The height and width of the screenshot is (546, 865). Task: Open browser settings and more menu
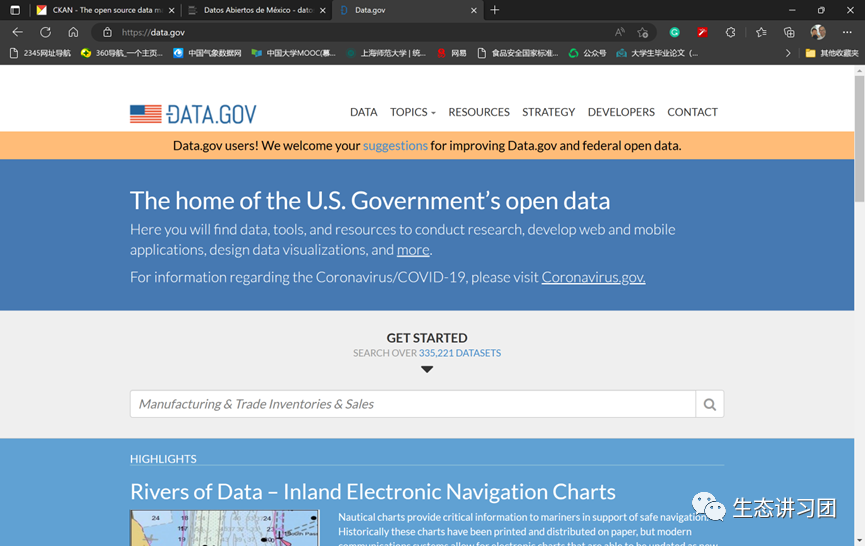847,32
